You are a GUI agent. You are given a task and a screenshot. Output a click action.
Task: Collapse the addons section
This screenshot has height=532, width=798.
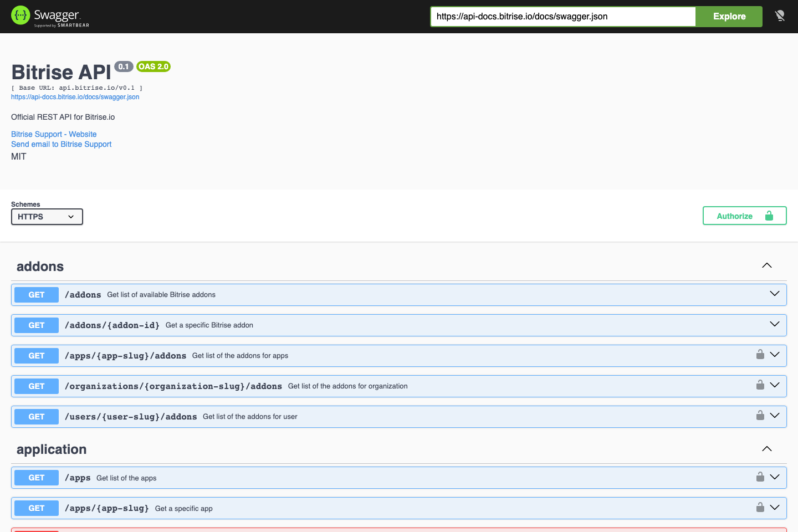click(766, 265)
